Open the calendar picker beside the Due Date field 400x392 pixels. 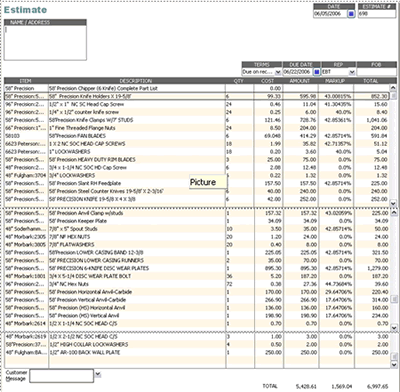coord(317,72)
